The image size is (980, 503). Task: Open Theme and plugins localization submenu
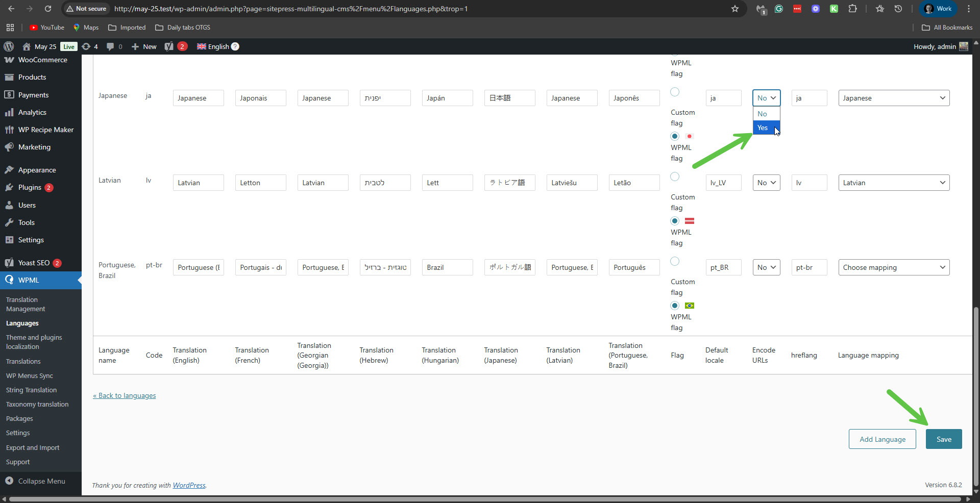(x=34, y=342)
